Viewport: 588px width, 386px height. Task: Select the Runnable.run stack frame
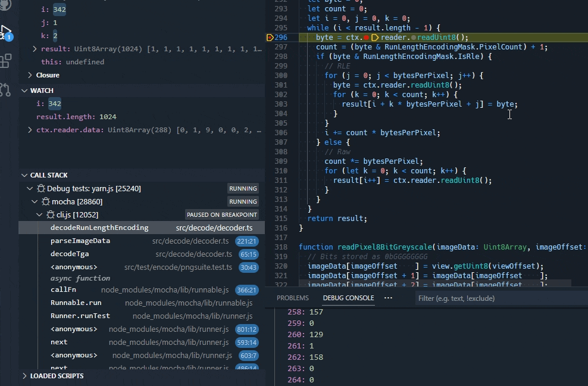click(142, 303)
